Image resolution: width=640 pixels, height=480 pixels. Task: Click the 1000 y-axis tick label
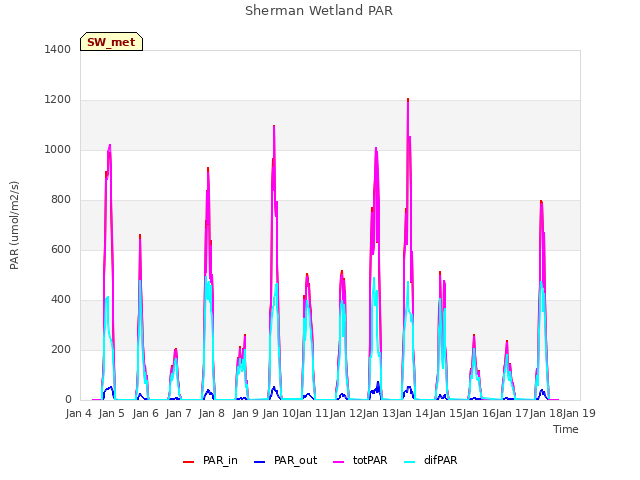coord(58,150)
